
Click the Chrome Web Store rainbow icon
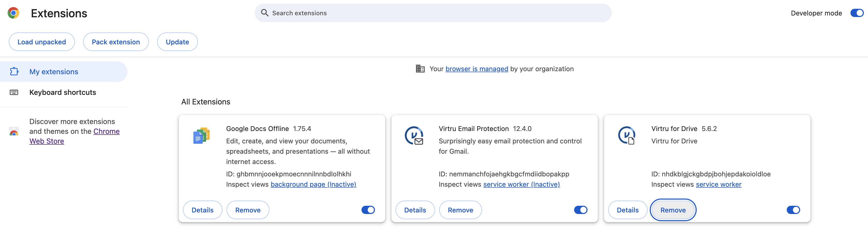click(x=14, y=131)
